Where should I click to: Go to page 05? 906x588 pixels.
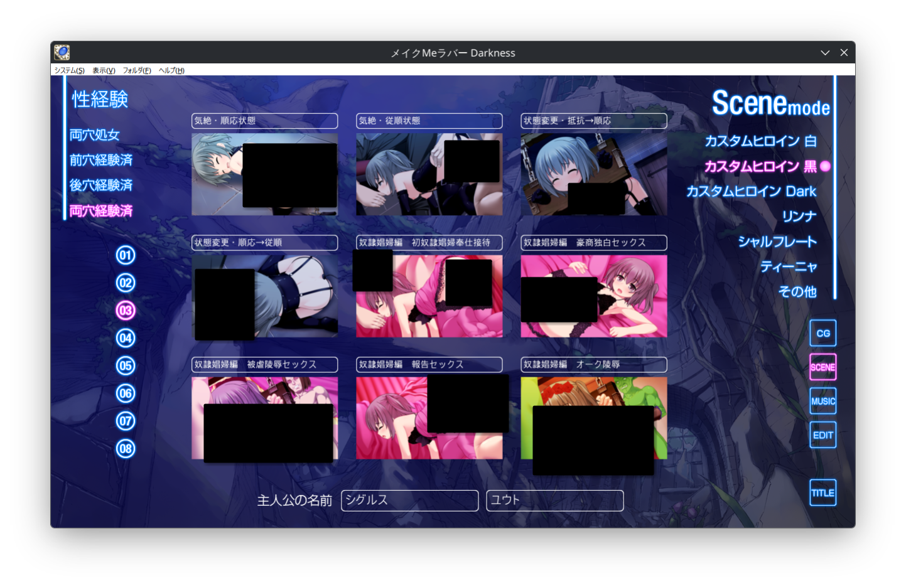[x=126, y=366]
